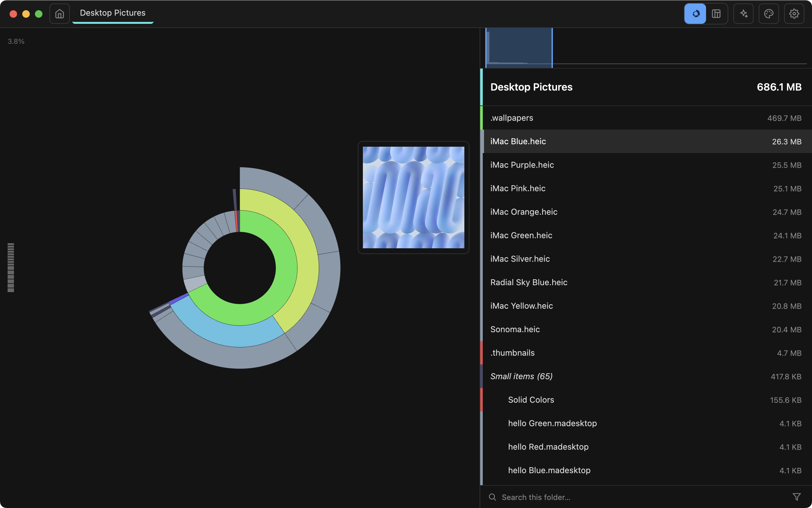
Task: Select iMac Orange.heic in the list
Action: point(646,212)
